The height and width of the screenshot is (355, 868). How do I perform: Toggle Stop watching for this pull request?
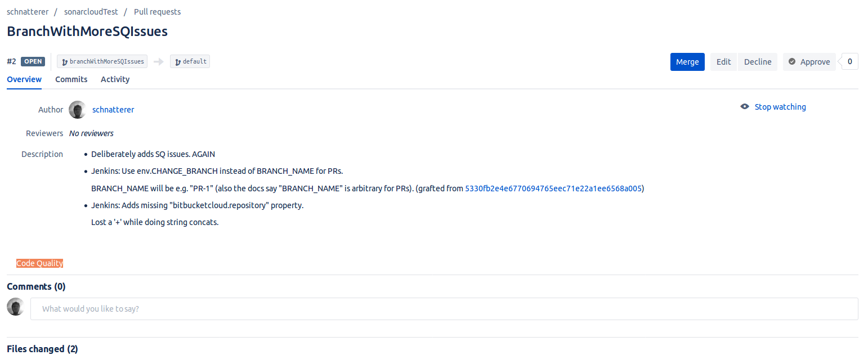point(780,107)
